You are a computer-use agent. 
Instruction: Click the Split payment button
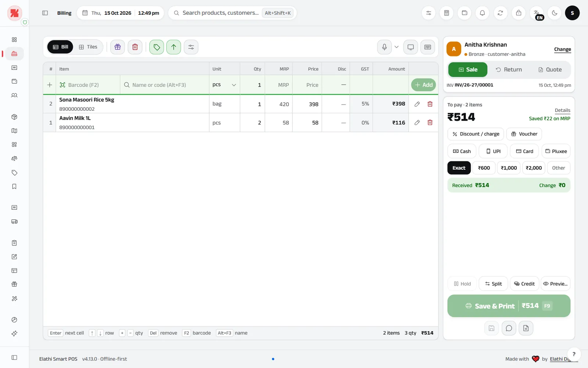click(x=494, y=284)
